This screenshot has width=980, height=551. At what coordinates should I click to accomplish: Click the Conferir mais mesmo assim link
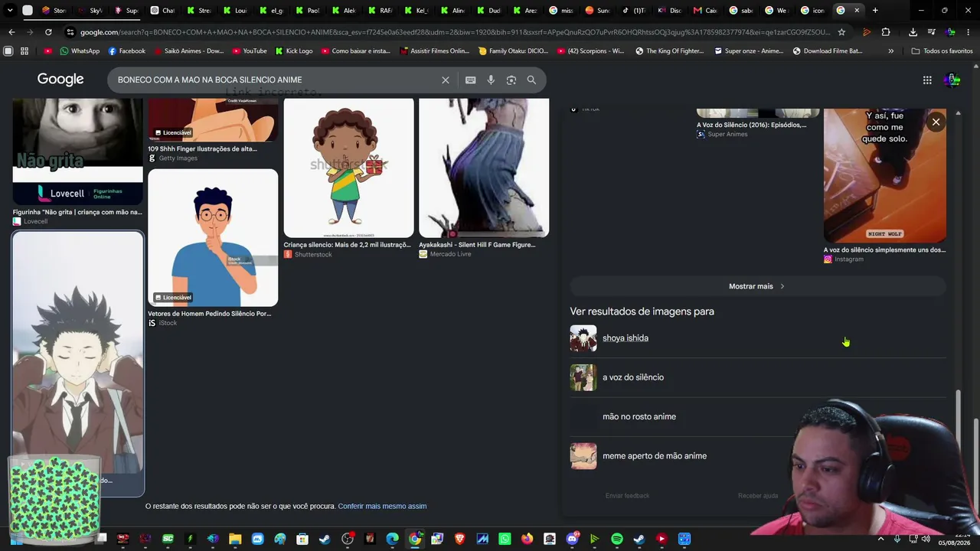click(382, 506)
